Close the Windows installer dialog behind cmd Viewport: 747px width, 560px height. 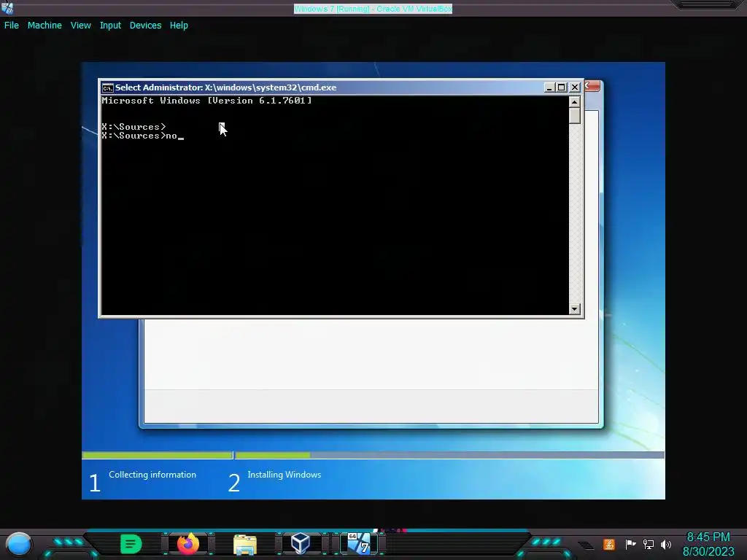tap(592, 86)
